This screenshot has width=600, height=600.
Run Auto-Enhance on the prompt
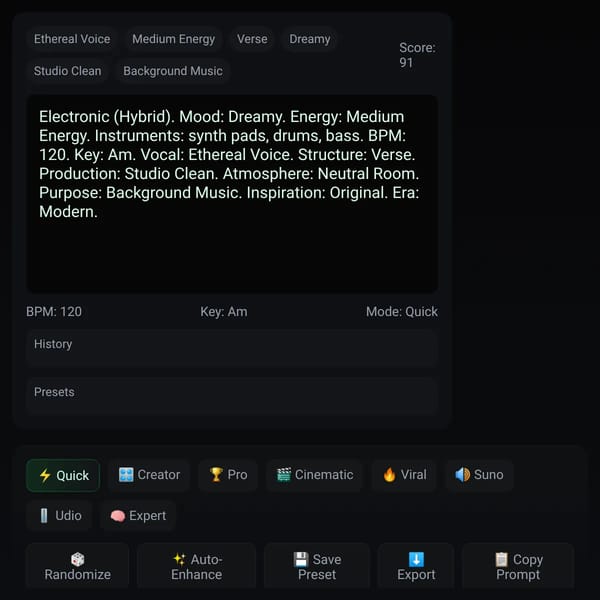(196, 567)
